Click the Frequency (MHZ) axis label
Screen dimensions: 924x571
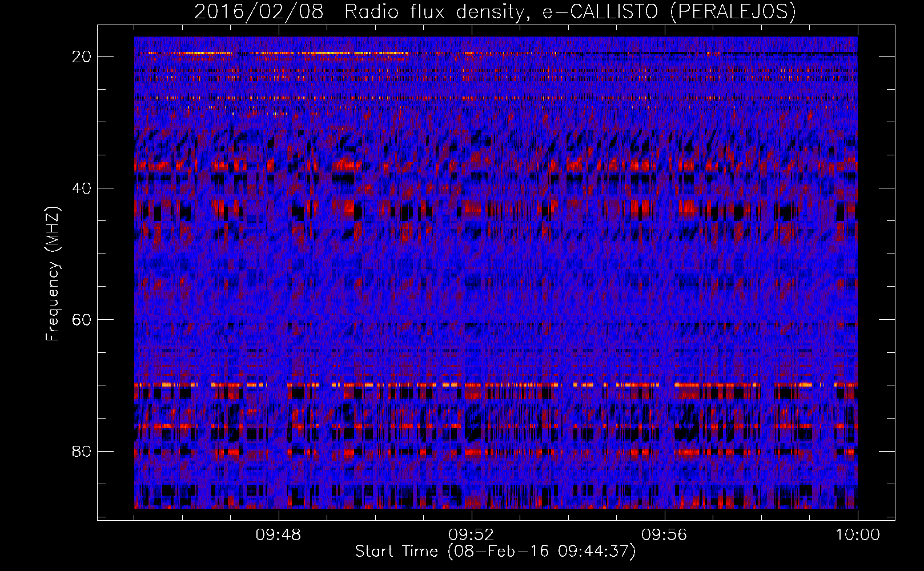(x=53, y=274)
